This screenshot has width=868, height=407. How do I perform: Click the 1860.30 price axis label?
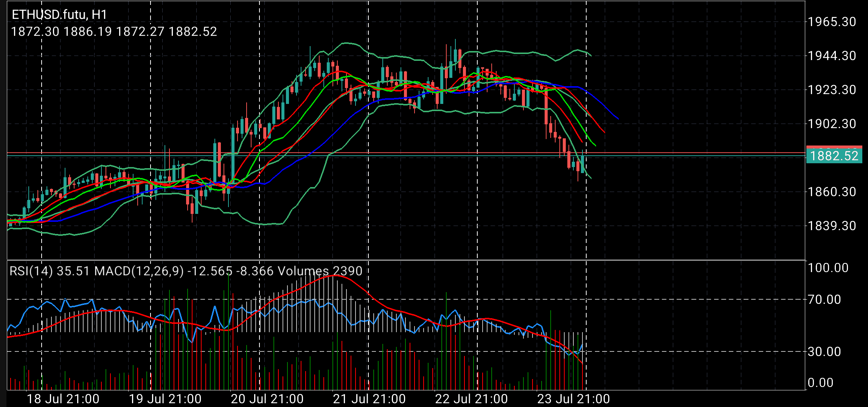[x=832, y=192]
